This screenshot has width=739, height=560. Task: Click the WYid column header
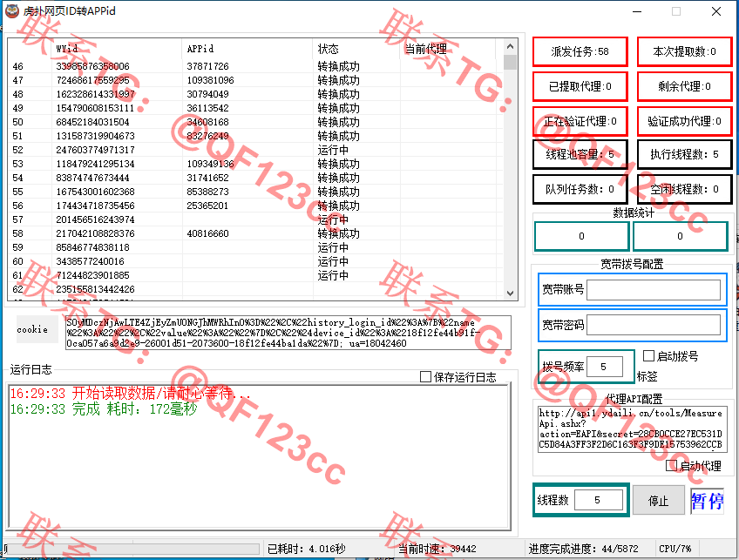(x=117, y=49)
